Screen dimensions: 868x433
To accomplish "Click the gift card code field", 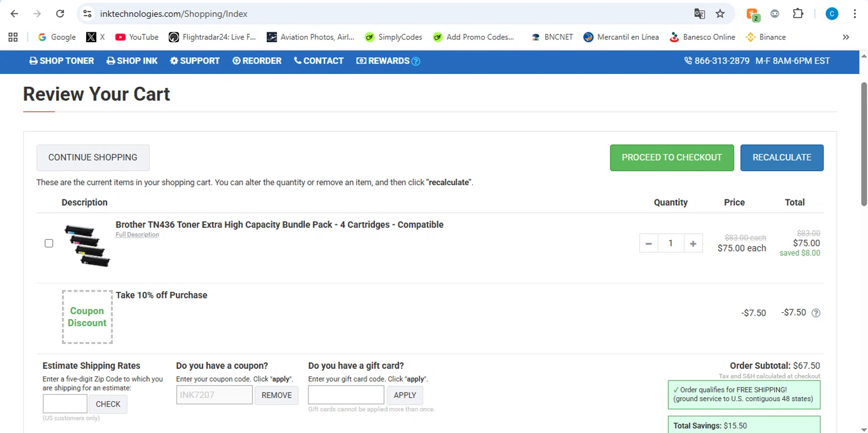I will 346,395.
